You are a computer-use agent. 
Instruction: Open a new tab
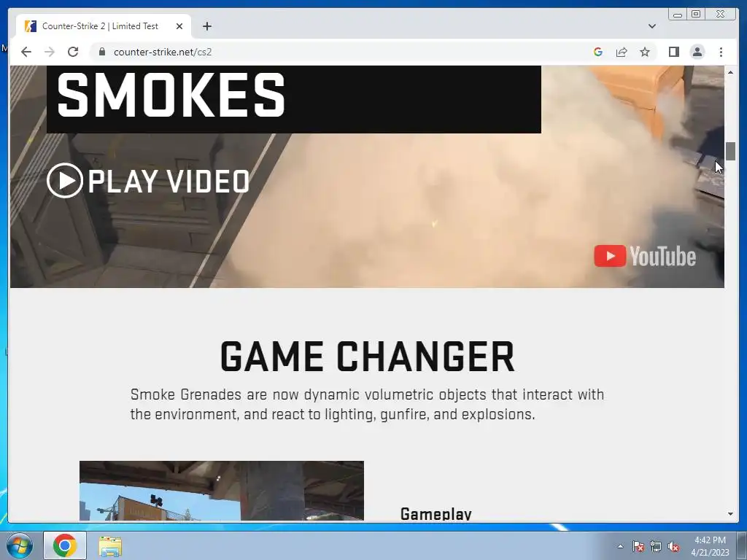206,26
